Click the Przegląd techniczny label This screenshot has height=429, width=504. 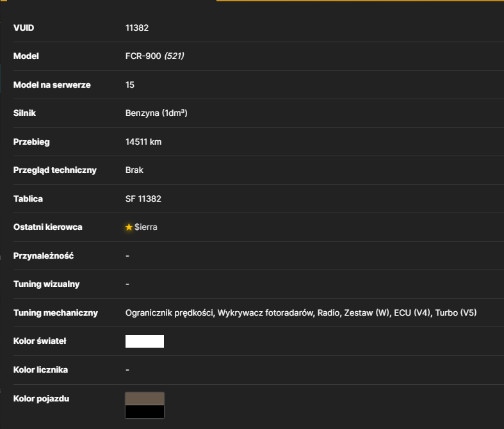(55, 170)
